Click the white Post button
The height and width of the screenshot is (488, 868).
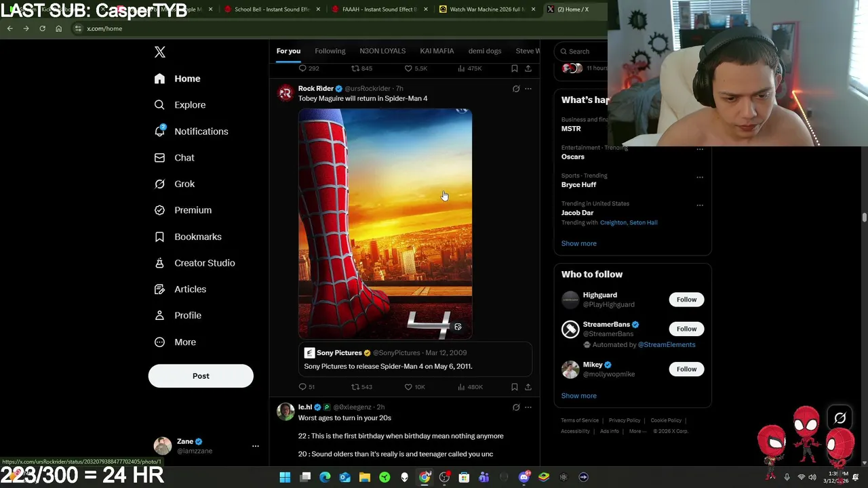click(x=201, y=376)
